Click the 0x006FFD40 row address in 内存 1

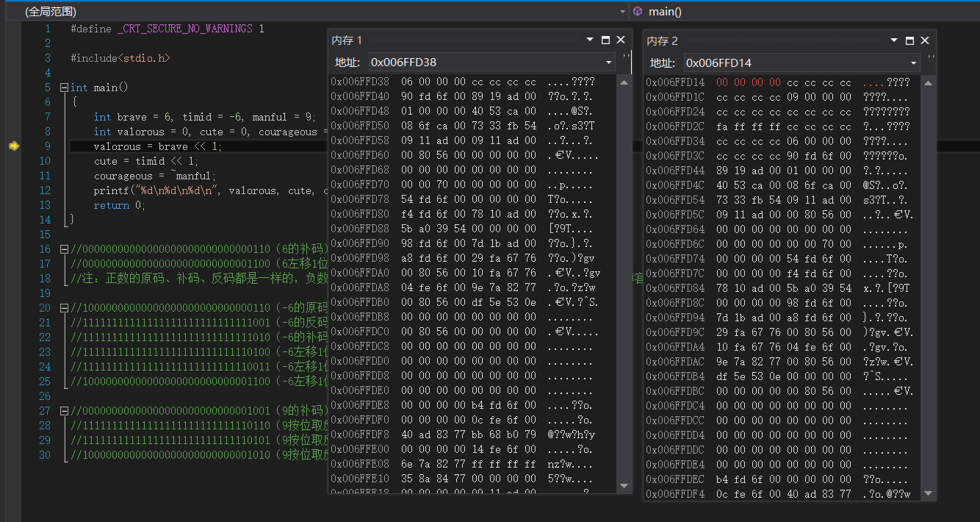pyautogui.click(x=360, y=96)
